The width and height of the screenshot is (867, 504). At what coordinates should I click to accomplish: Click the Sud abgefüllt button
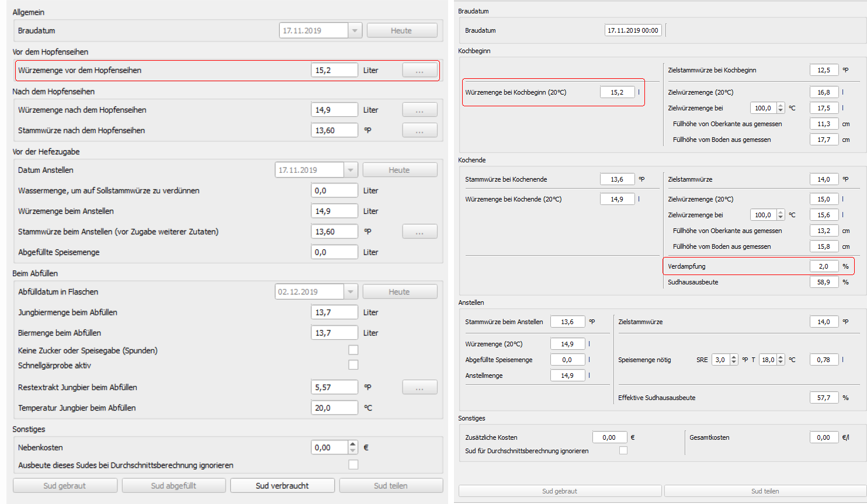coord(174,486)
